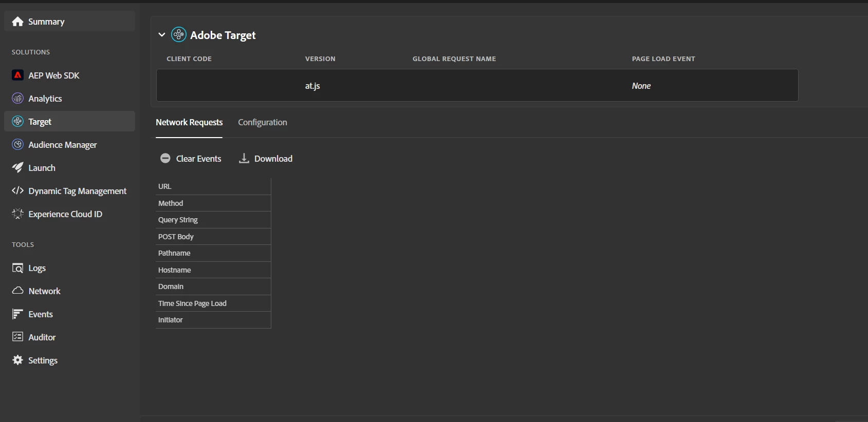Open Audience Manager solution

click(69, 145)
